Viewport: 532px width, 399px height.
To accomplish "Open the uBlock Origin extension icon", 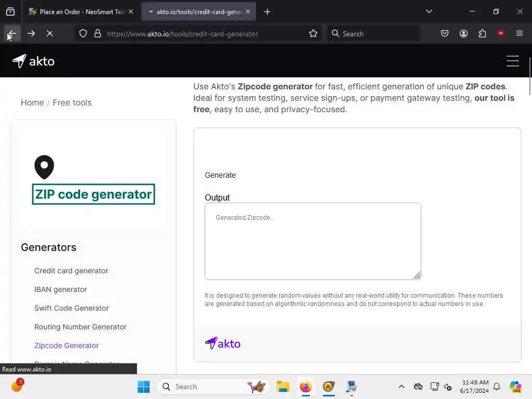I will [x=500, y=34].
